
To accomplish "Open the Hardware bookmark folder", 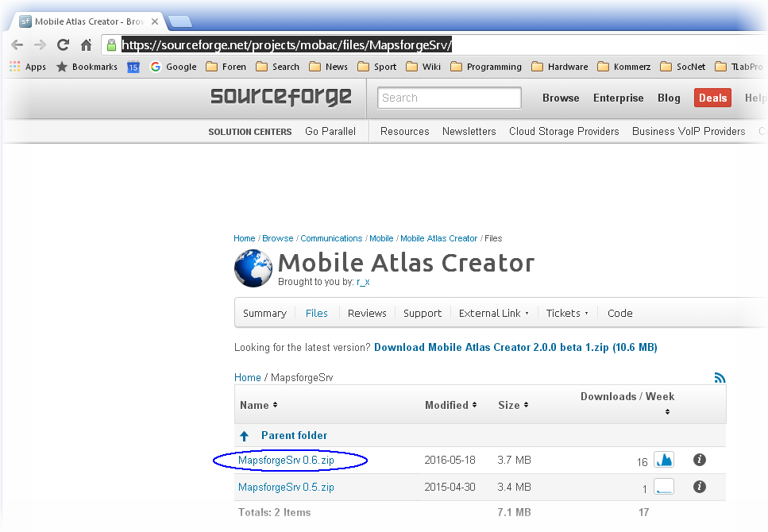I will [560, 67].
